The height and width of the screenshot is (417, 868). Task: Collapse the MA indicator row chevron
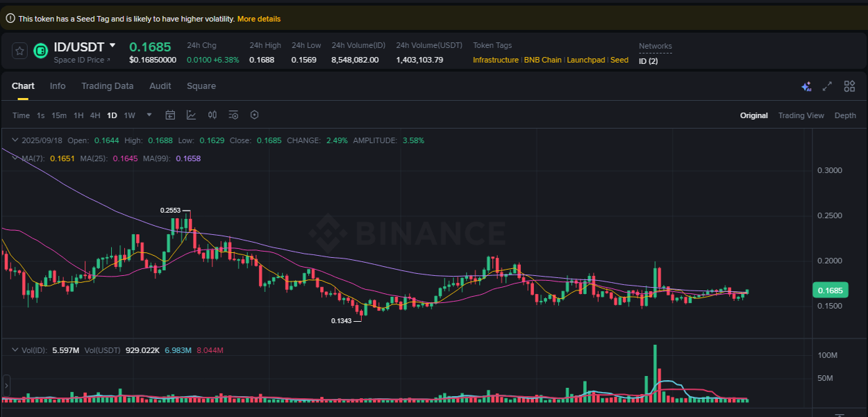[x=14, y=158]
